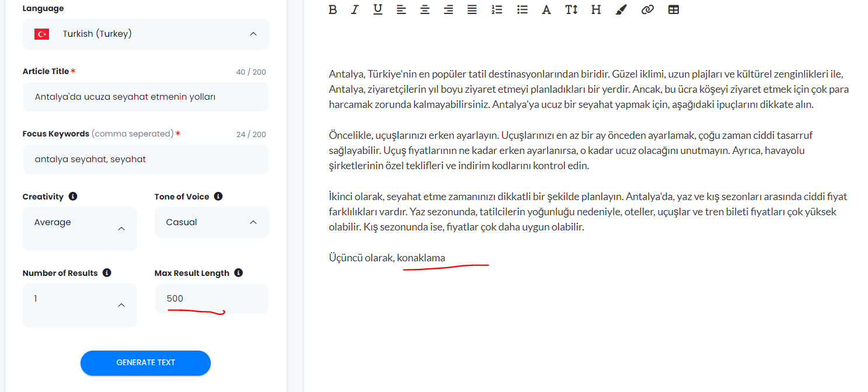Click the Language dropdown chevron arrow
Screen dimensions: 868x392
click(253, 34)
